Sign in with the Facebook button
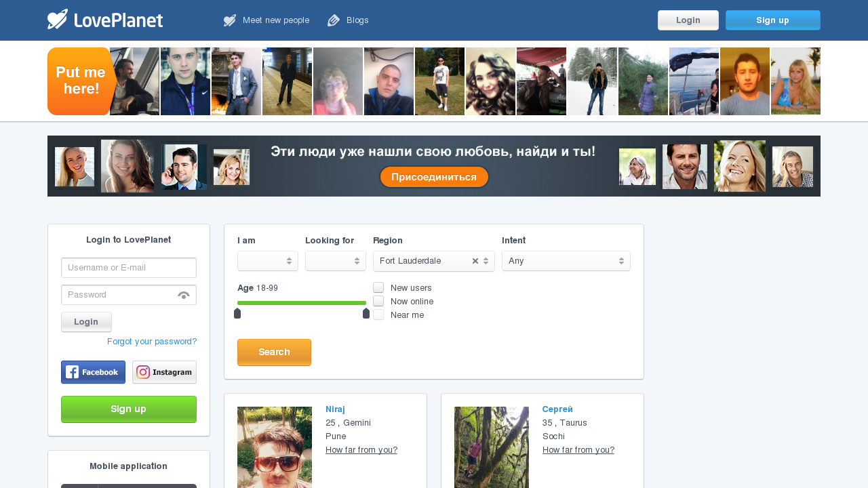Screen dimensions: 868x488 click(x=93, y=372)
